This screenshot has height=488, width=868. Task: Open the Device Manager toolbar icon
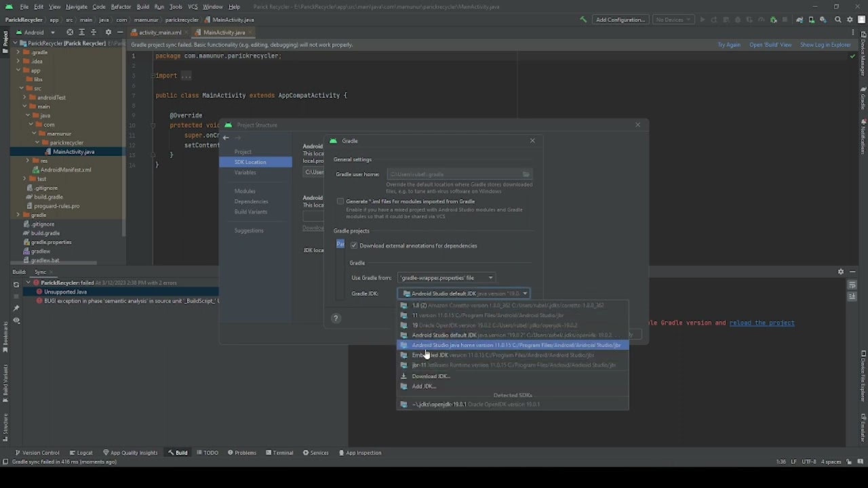[812, 20]
